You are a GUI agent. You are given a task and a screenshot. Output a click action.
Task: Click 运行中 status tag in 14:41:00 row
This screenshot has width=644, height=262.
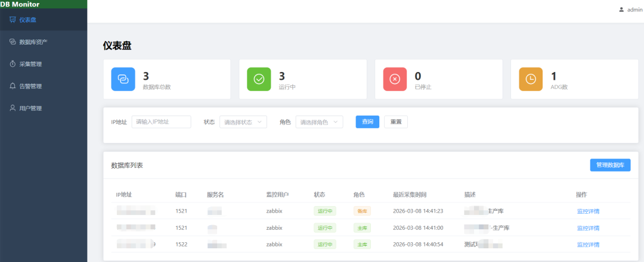tap(325, 228)
